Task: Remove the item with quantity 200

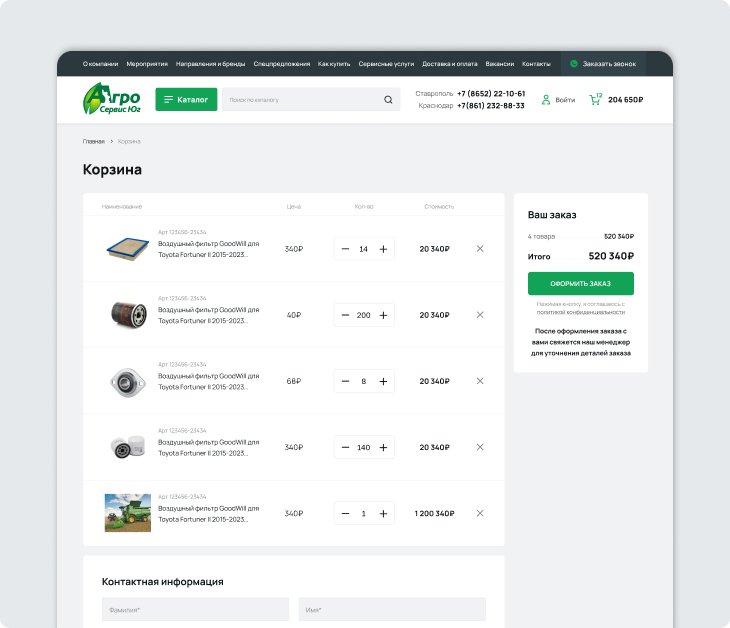Action: 480,315
